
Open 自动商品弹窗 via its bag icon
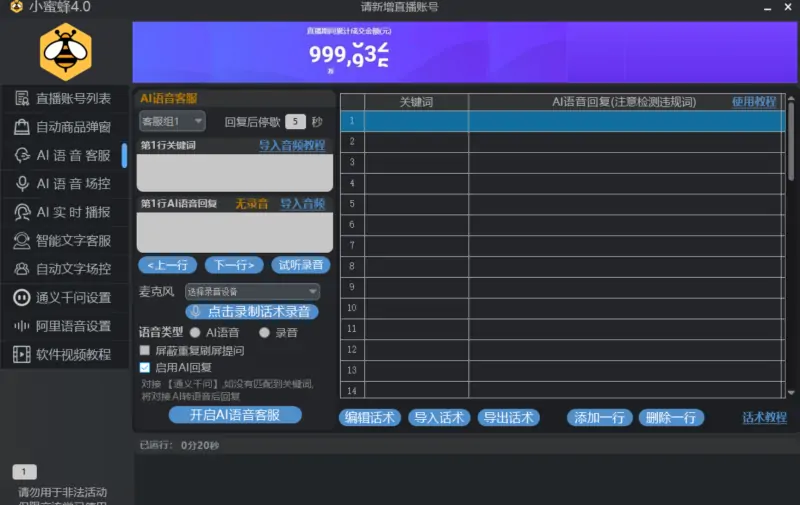(x=21, y=127)
